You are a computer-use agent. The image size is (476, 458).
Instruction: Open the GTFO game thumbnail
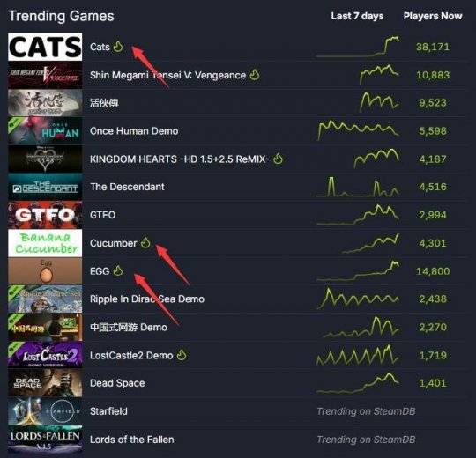45,215
